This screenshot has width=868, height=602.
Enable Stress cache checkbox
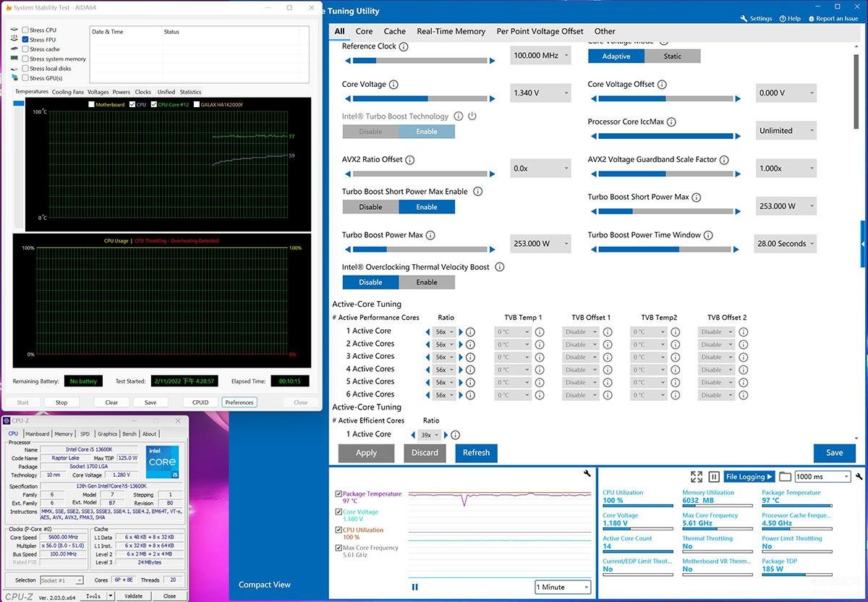click(x=25, y=49)
